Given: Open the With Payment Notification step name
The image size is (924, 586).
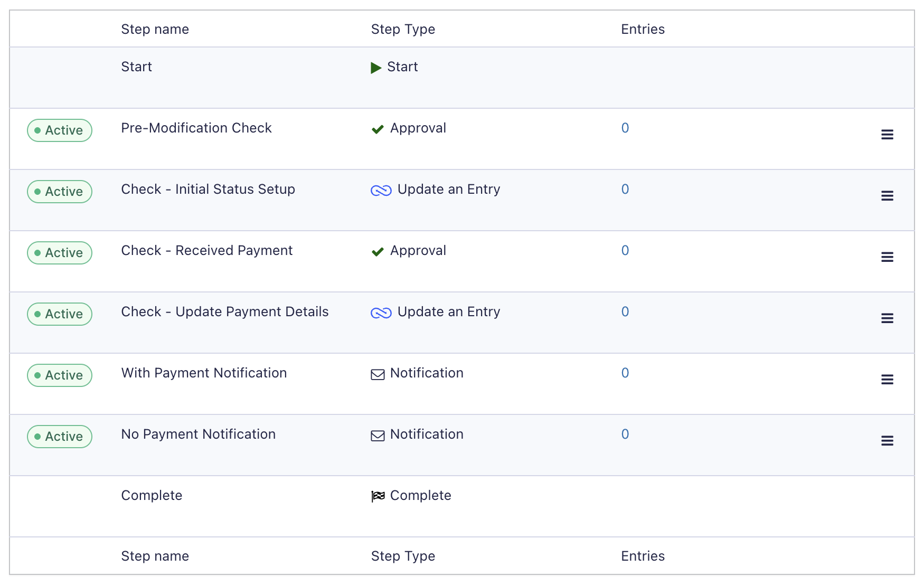Looking at the screenshot, I should (x=204, y=373).
